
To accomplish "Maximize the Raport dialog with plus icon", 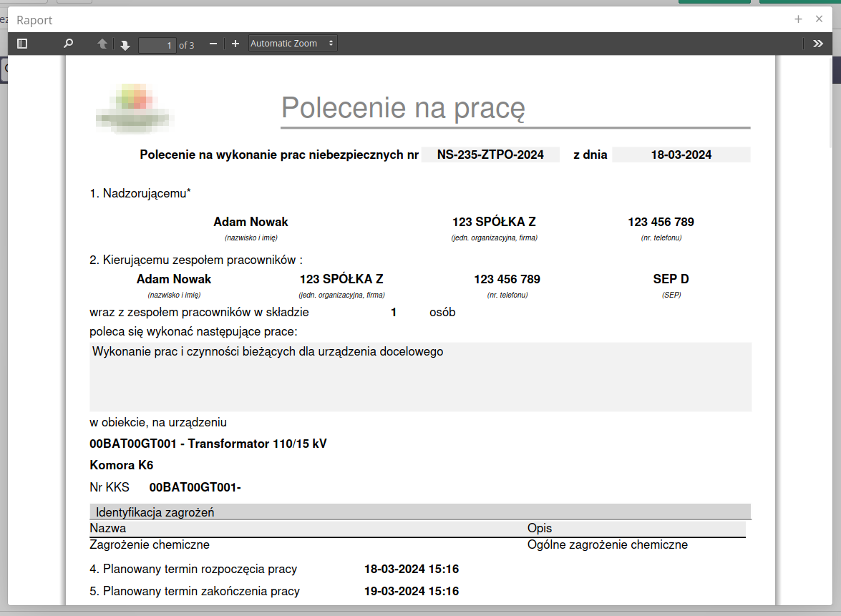I will [798, 19].
